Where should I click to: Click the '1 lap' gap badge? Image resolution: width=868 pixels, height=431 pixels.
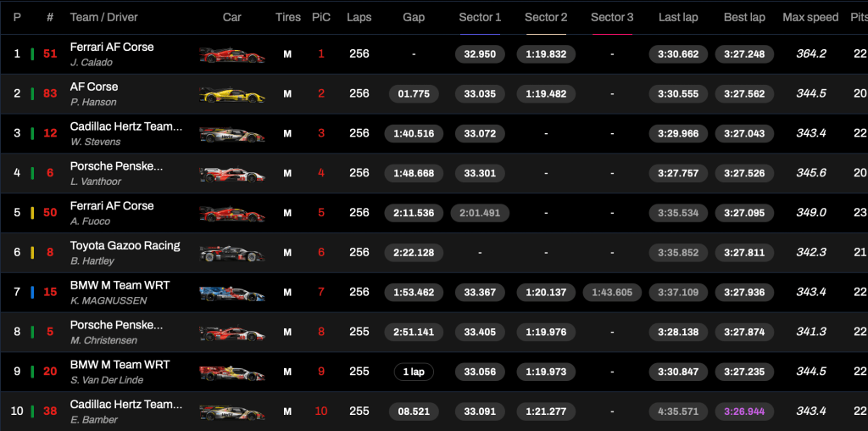414,372
